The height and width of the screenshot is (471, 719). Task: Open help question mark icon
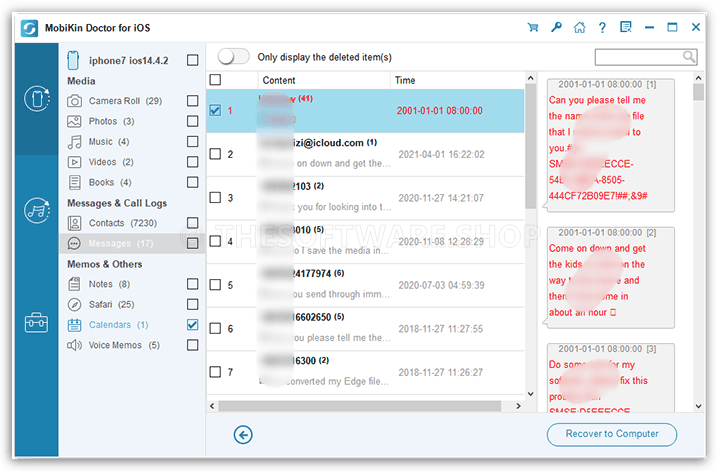(x=602, y=28)
